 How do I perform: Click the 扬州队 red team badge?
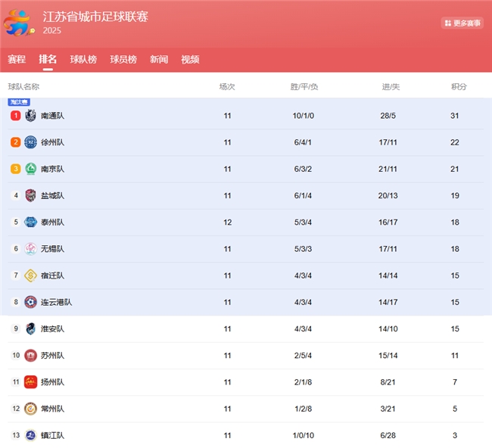[30, 382]
